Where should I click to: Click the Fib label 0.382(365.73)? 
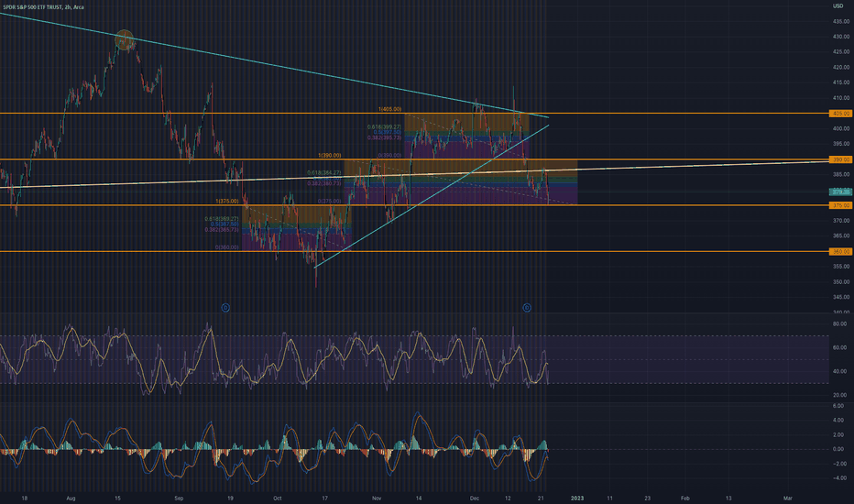click(x=222, y=230)
